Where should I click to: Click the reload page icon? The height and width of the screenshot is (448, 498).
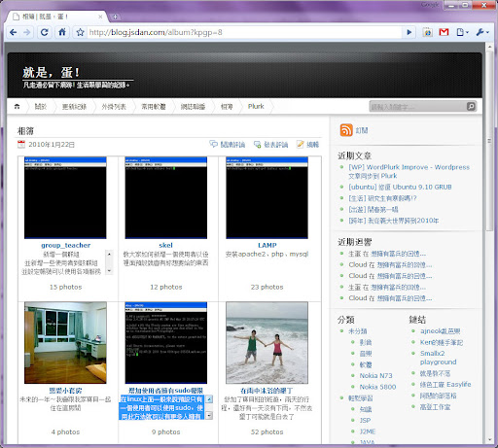45,32
